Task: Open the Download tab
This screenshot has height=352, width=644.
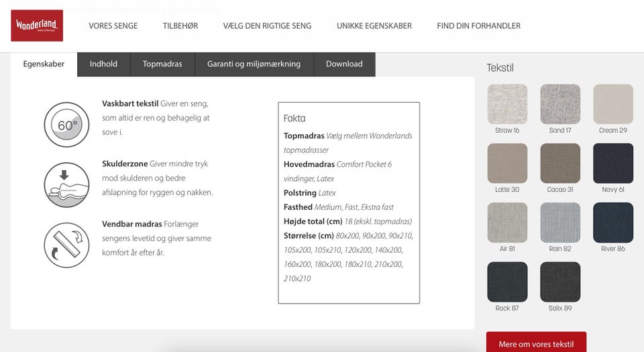Action: pyautogui.click(x=344, y=64)
